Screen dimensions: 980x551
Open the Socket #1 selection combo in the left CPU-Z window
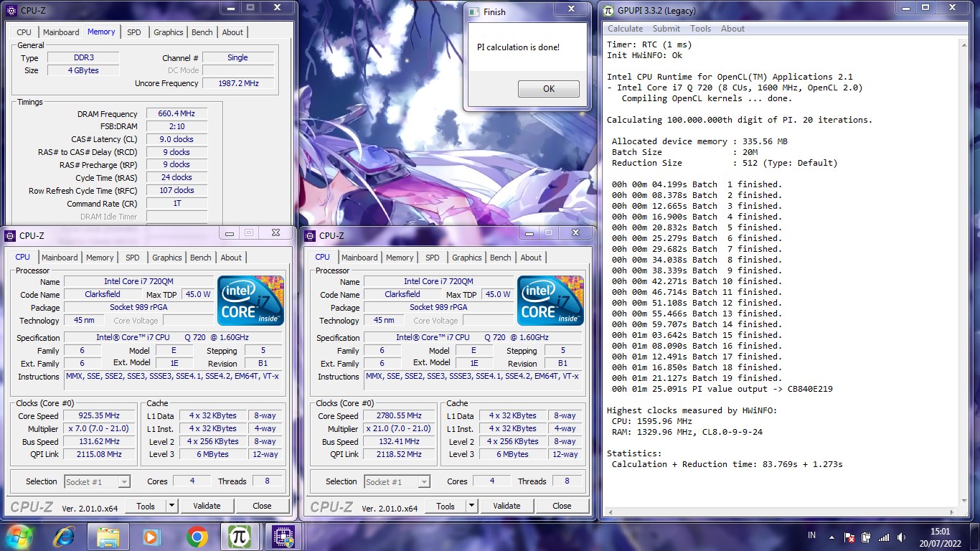click(x=98, y=482)
